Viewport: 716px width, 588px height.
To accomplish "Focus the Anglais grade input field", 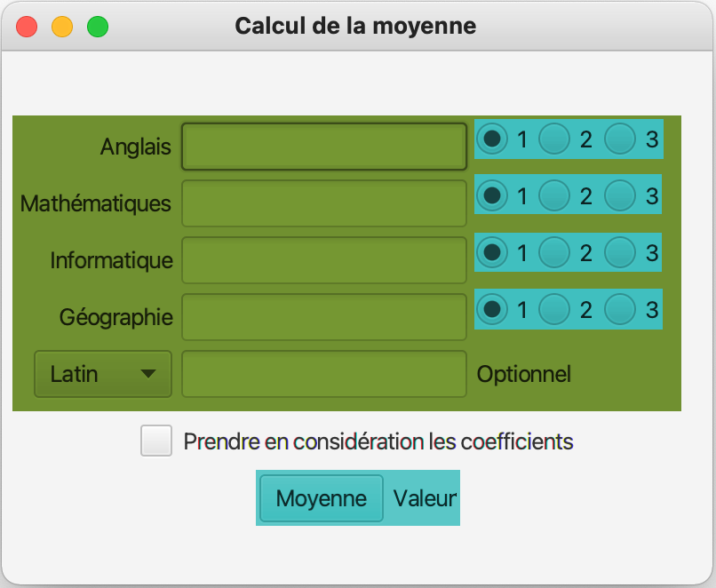I will [x=324, y=147].
